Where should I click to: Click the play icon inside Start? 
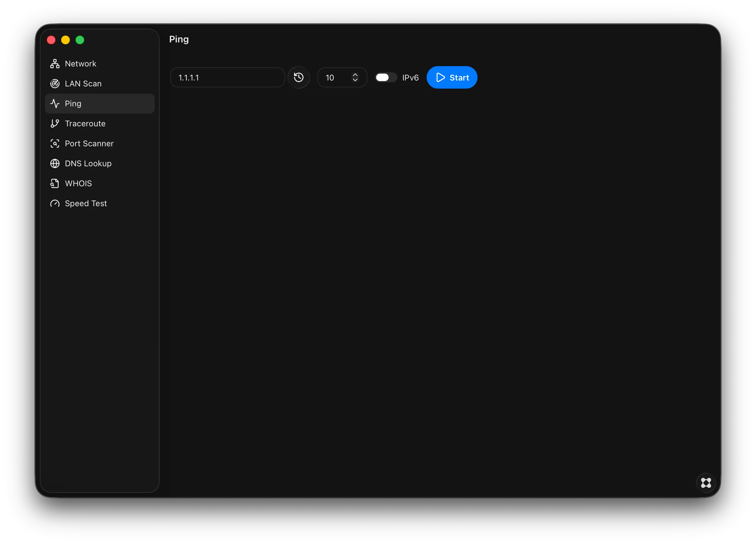[440, 78]
